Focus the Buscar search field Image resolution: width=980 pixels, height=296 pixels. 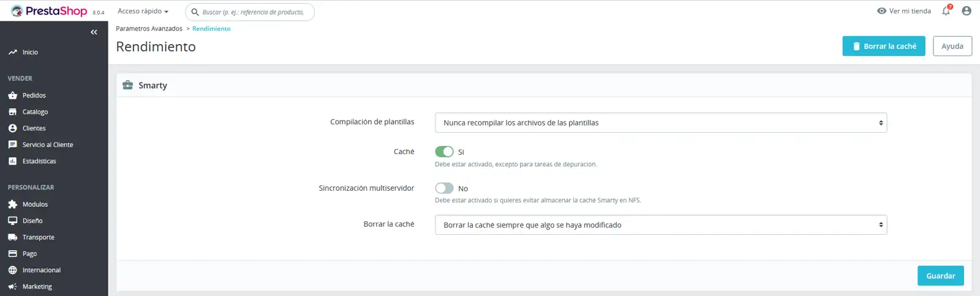(250, 12)
